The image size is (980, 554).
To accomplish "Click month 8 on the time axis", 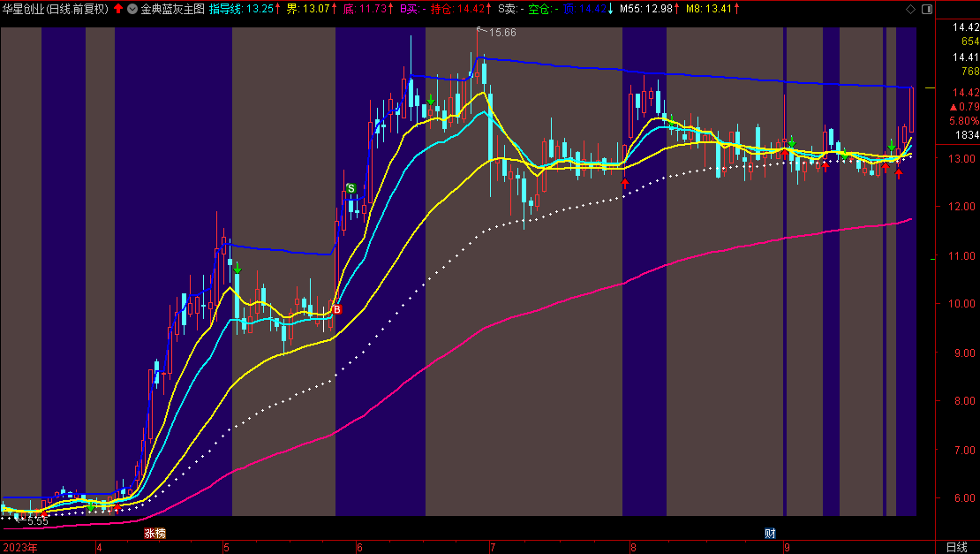I will 633,548.
